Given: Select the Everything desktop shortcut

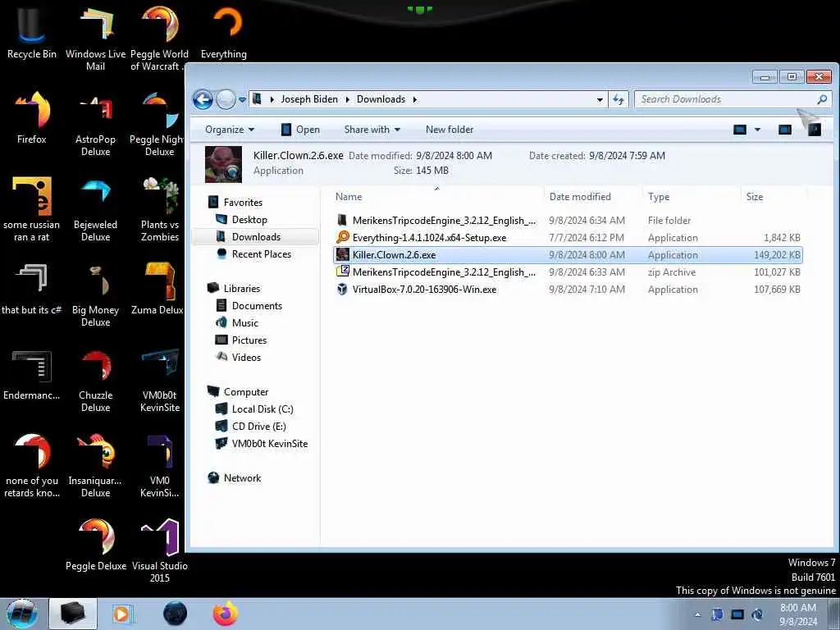Looking at the screenshot, I should [224, 33].
